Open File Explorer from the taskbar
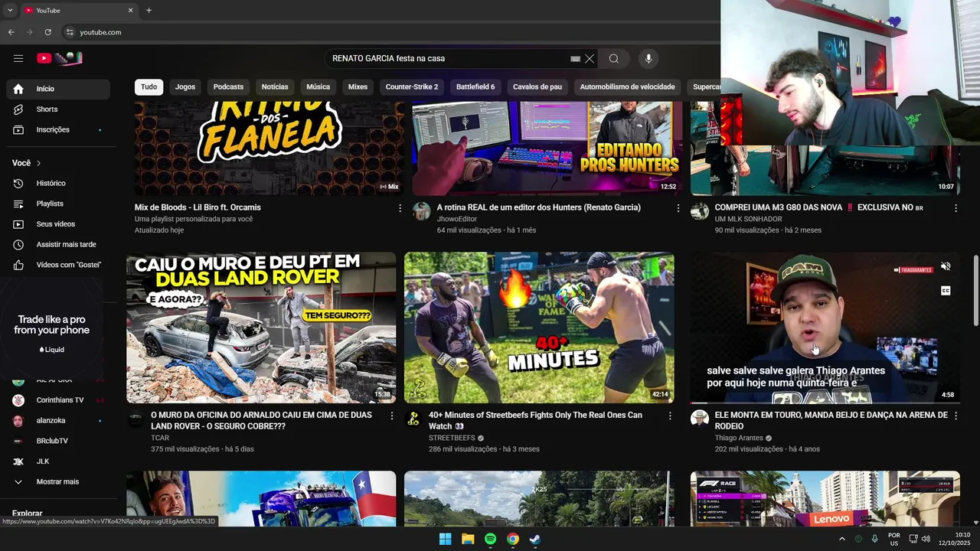 (468, 539)
